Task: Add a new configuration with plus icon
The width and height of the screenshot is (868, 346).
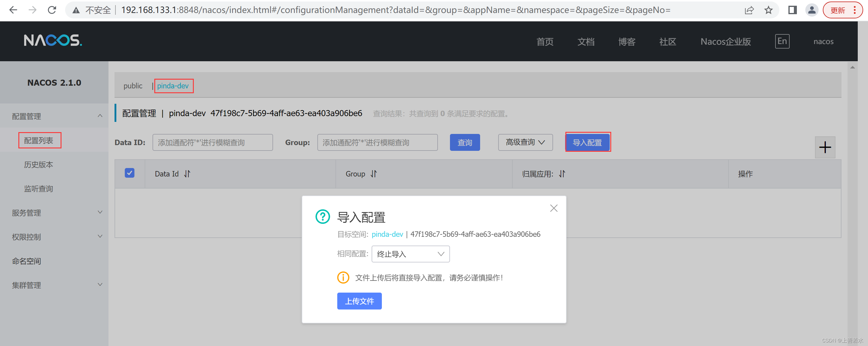Action: 825,148
